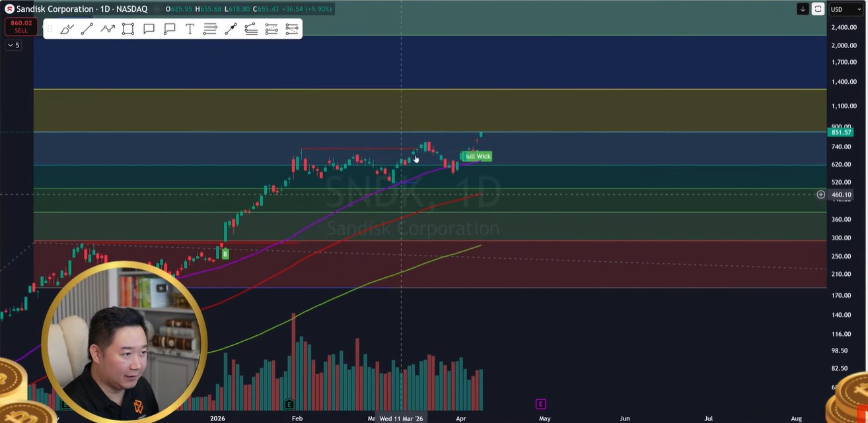Viewport: 868px width, 423px height.
Task: Click the 851.57 current price label
Action: [x=840, y=133]
